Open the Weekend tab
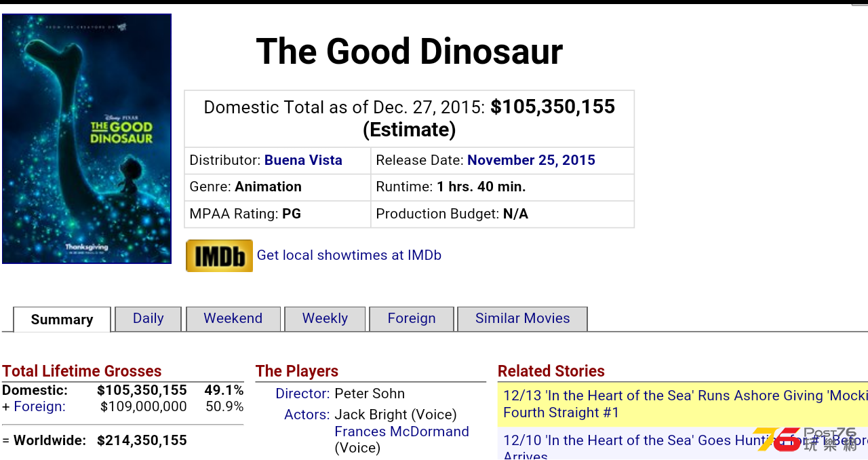868x460 pixels. (233, 319)
